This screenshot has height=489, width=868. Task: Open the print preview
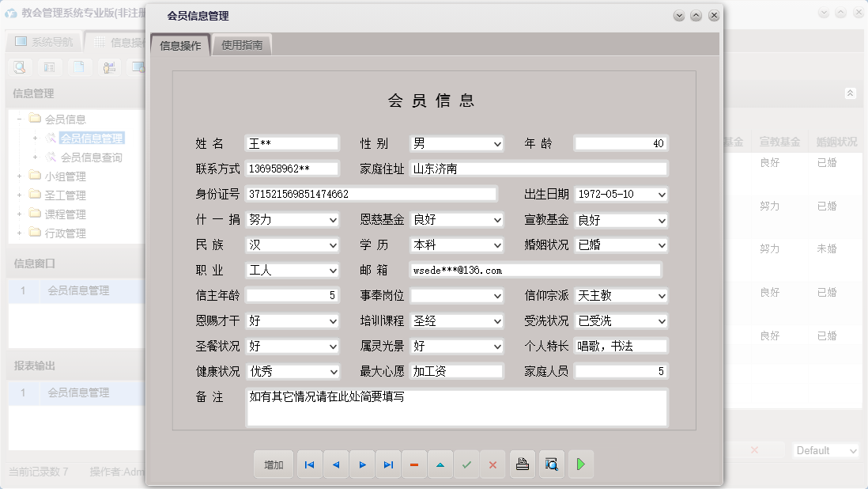tap(549, 464)
